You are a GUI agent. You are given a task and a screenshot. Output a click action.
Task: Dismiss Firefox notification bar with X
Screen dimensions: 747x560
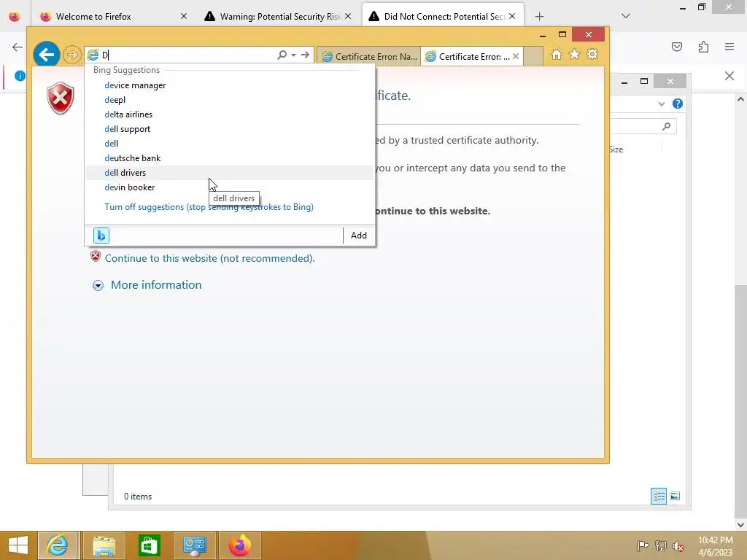click(x=729, y=76)
